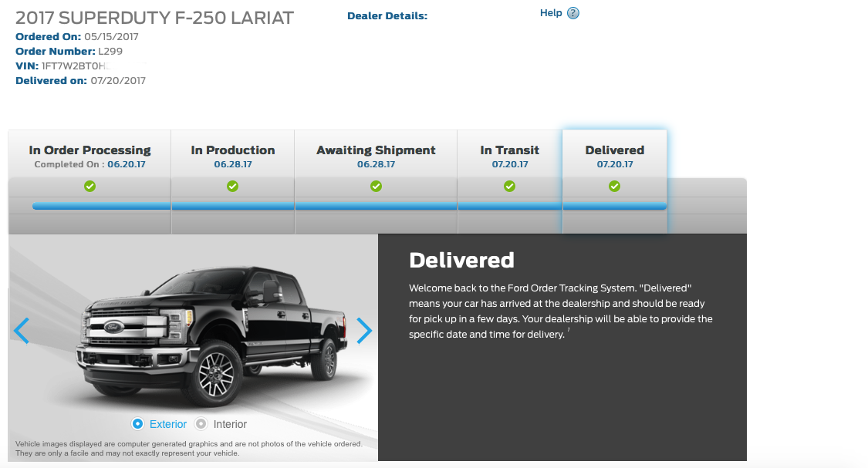The width and height of the screenshot is (868, 468).
Task: Click the large Delivered heading in dark panel
Action: click(x=461, y=260)
